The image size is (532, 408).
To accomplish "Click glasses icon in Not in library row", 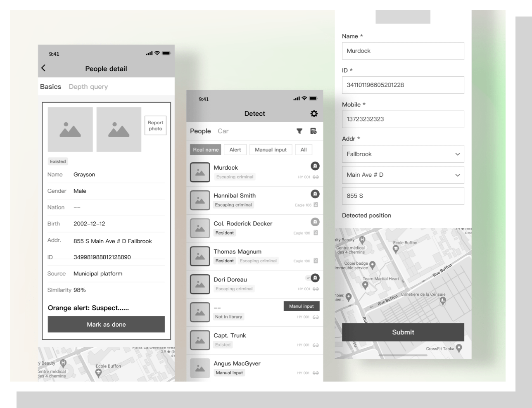I will (x=316, y=317).
